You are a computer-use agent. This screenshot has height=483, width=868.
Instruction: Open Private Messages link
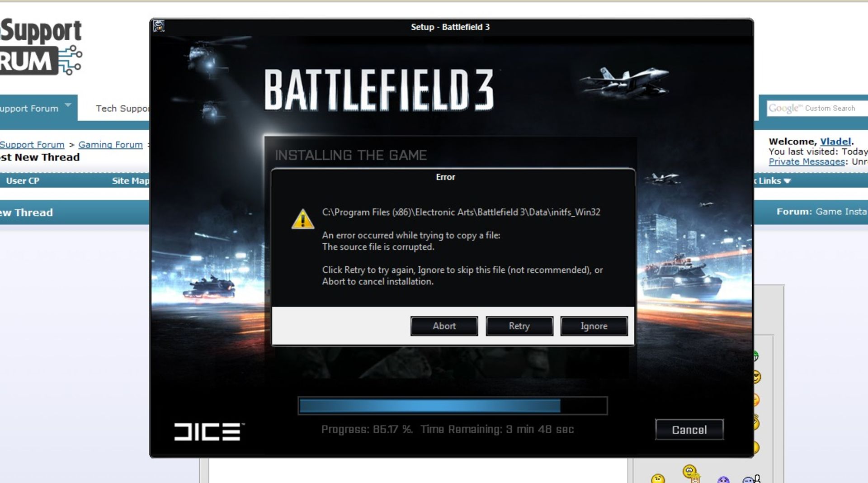[807, 162]
